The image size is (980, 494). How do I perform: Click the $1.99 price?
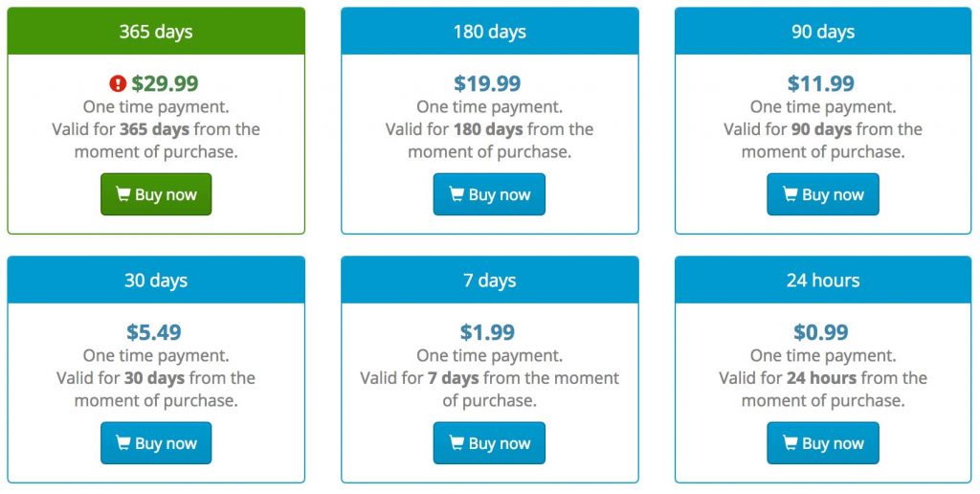487,332
